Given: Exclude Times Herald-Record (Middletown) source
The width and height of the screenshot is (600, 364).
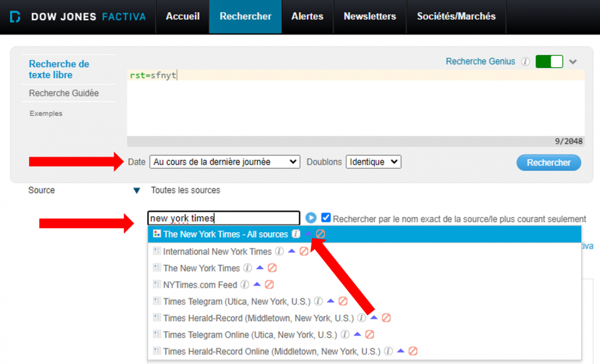Looking at the screenshot, I should pos(386,318).
